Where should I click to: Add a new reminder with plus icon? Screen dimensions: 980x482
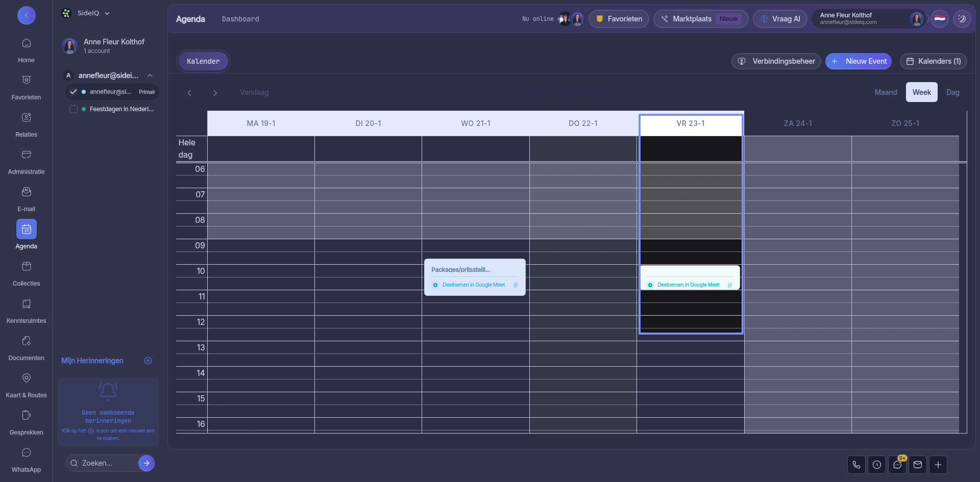pos(148,361)
